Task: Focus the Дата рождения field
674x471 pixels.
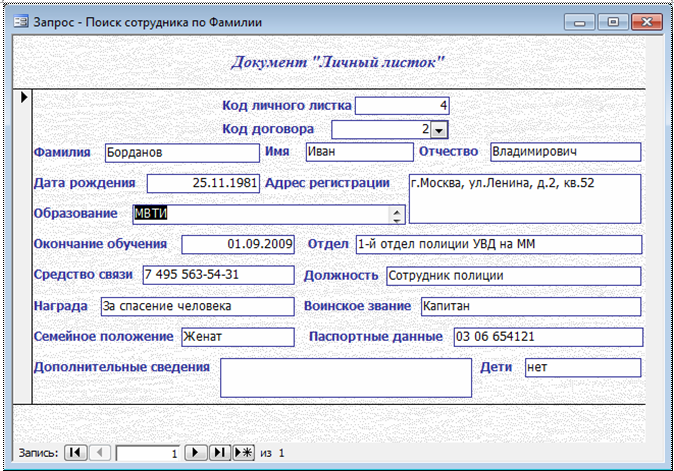Action: point(203,183)
